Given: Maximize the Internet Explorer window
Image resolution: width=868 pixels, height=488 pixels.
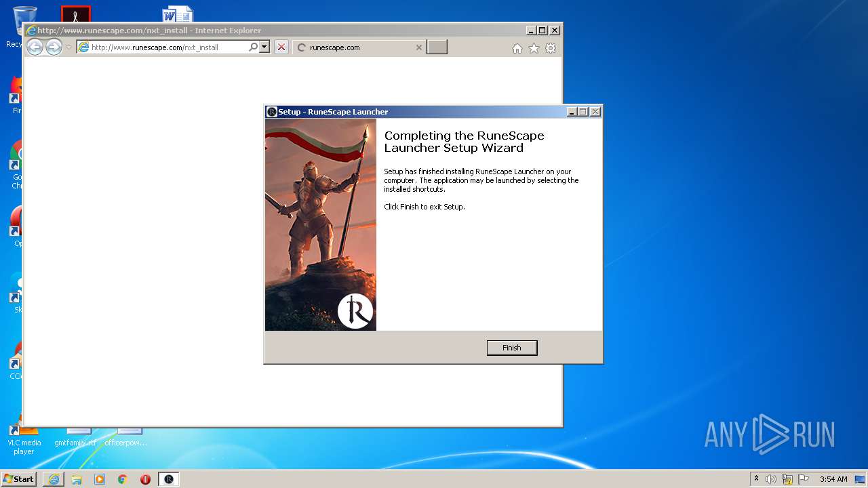Looking at the screenshot, I should [542, 30].
